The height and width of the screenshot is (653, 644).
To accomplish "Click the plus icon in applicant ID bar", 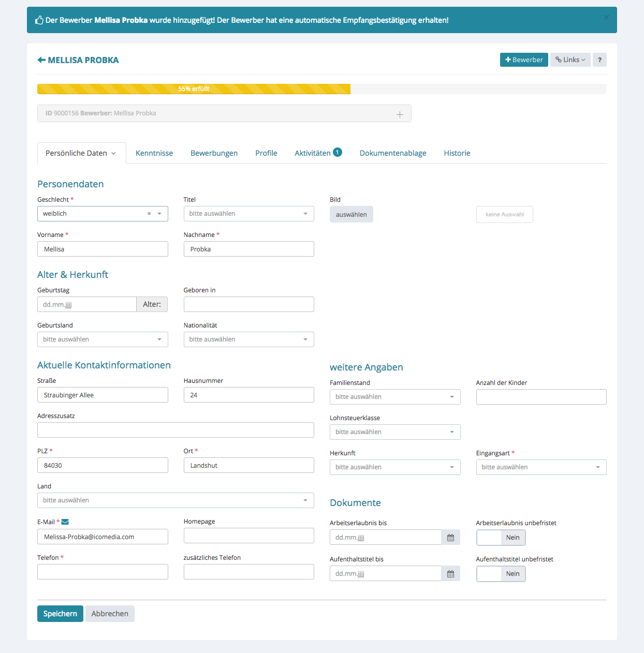I will point(400,114).
